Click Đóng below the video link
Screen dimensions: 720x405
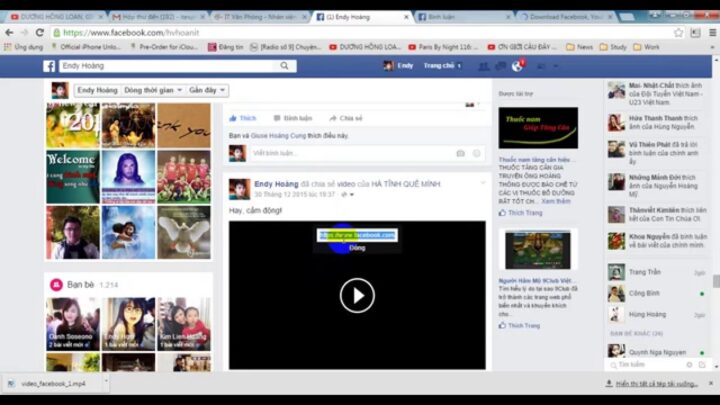[357, 248]
